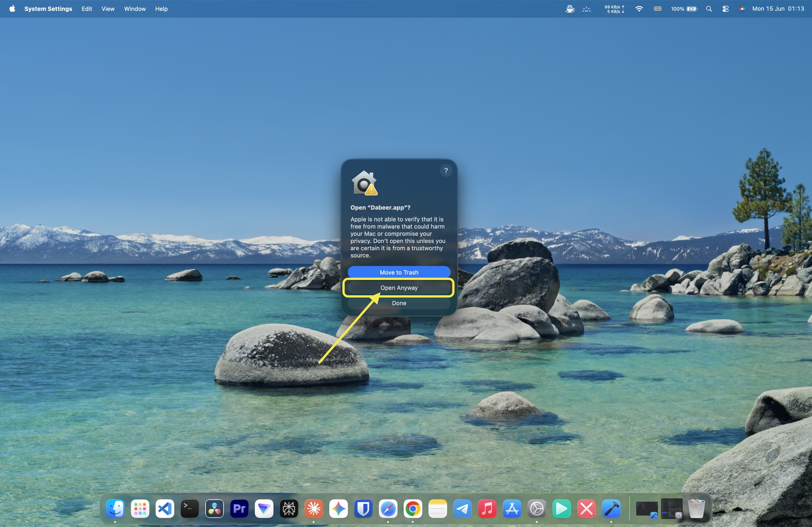Click the Open Anyway button

(399, 288)
